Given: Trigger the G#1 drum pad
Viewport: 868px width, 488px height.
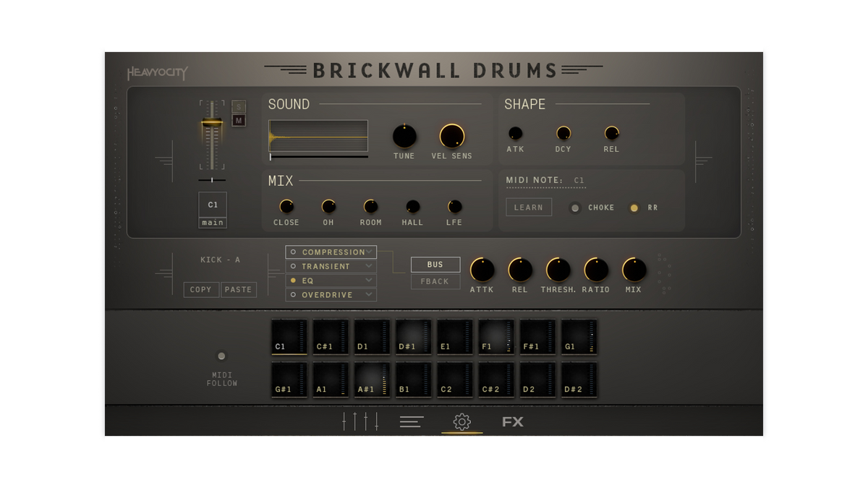Looking at the screenshot, I should point(289,380).
